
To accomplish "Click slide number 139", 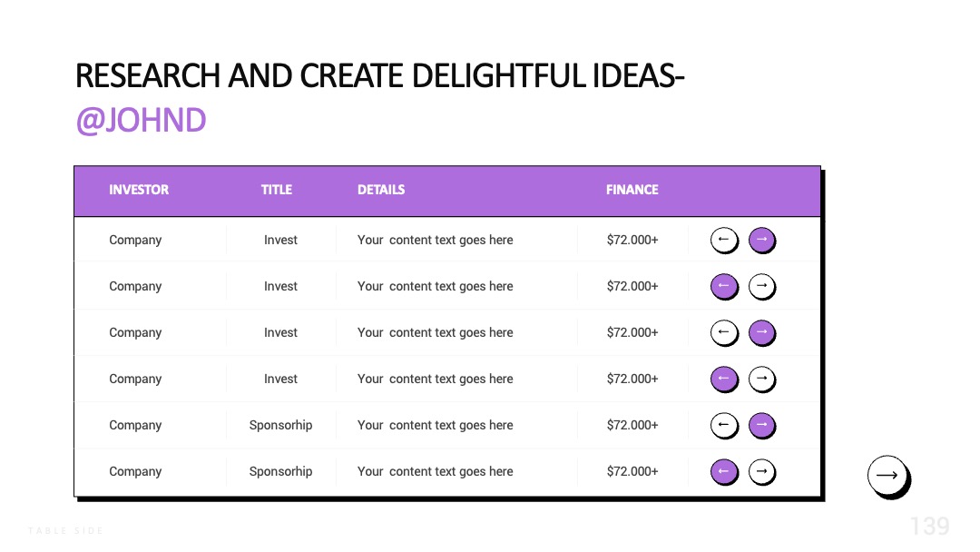I will point(929,527).
